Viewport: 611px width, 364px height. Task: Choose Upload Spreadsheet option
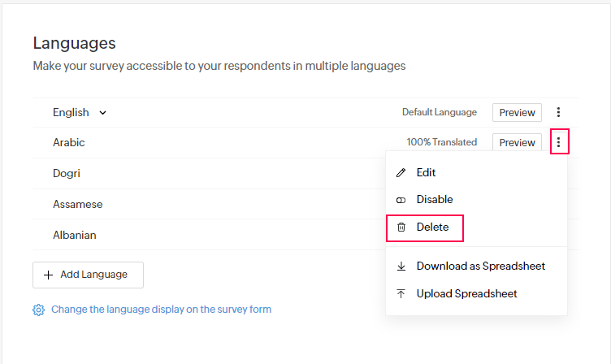pos(466,293)
